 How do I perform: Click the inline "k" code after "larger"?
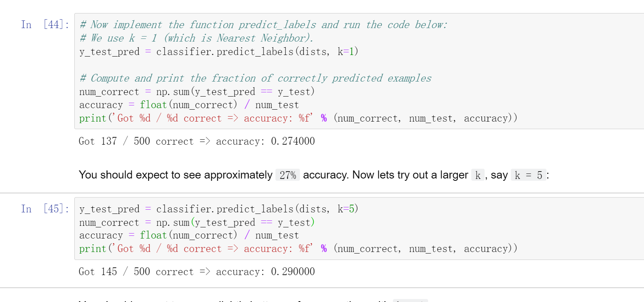[478, 175]
